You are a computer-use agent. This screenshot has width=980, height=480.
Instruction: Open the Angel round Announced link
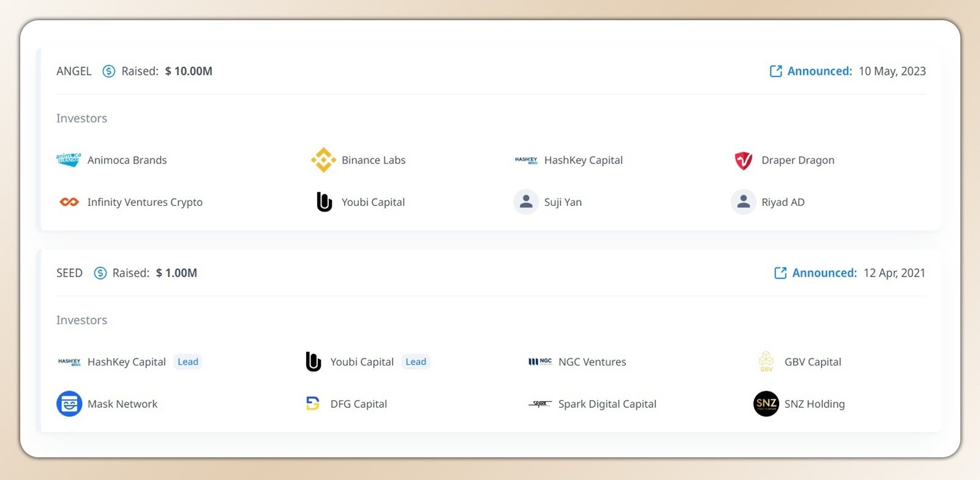click(x=820, y=71)
